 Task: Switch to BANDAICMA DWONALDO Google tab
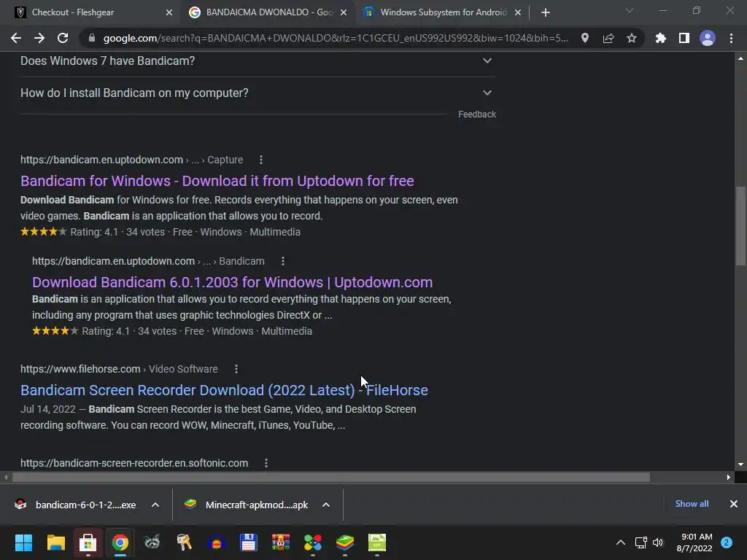tap(268, 12)
